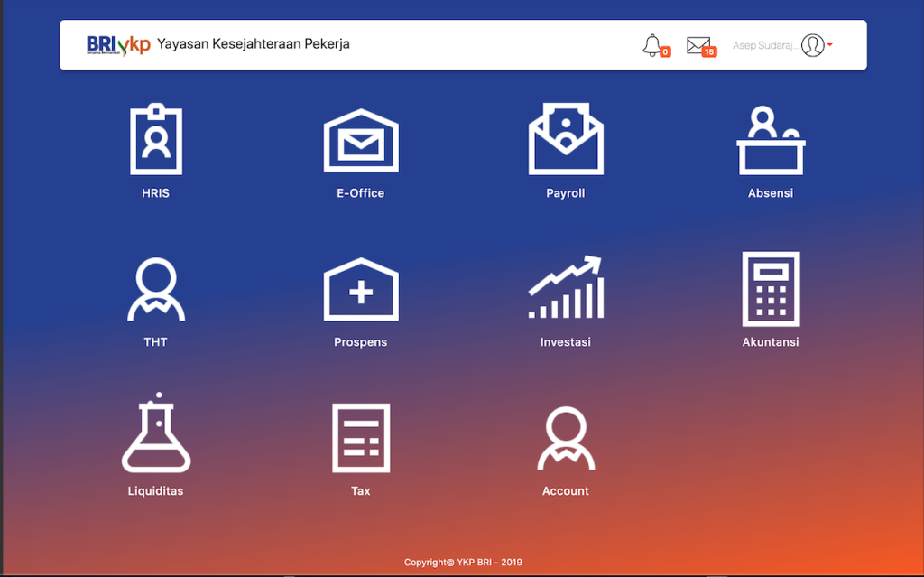The height and width of the screenshot is (577, 924).
Task: Open the HRIS badge icon
Action: [x=156, y=139]
